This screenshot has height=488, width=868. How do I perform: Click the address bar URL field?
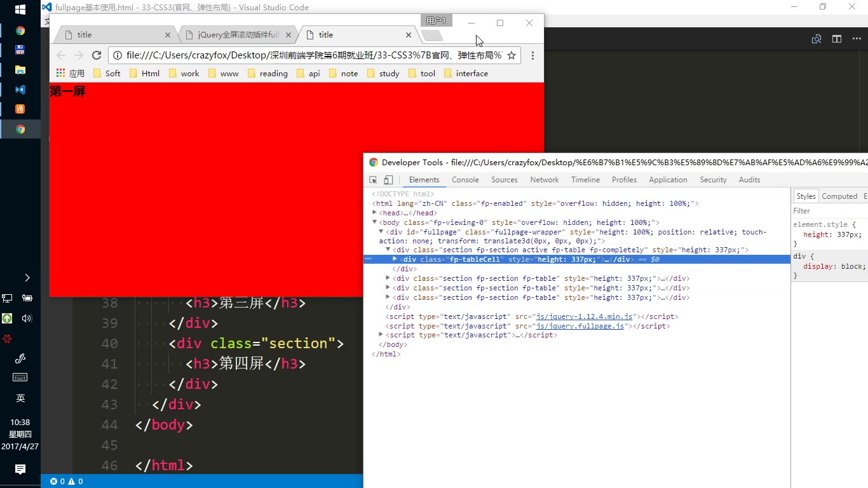tap(314, 55)
